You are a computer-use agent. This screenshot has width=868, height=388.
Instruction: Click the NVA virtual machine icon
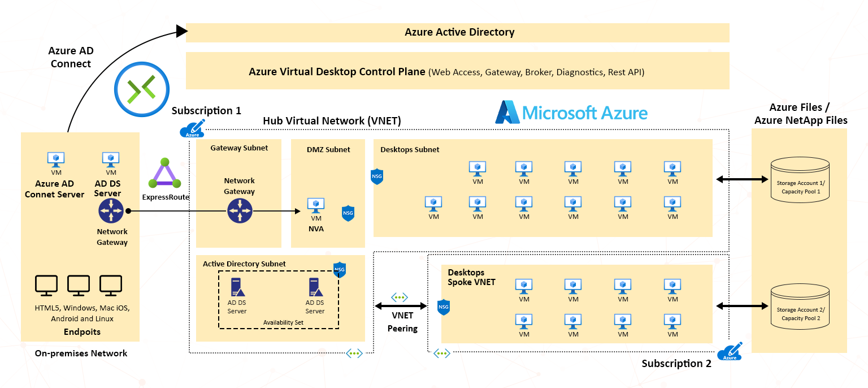(315, 205)
